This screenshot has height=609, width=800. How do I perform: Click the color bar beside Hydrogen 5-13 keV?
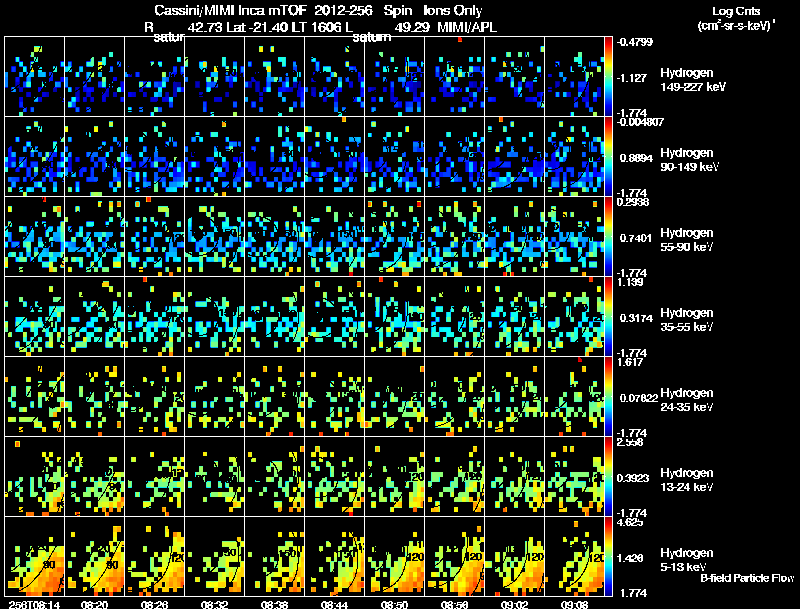tap(608, 556)
